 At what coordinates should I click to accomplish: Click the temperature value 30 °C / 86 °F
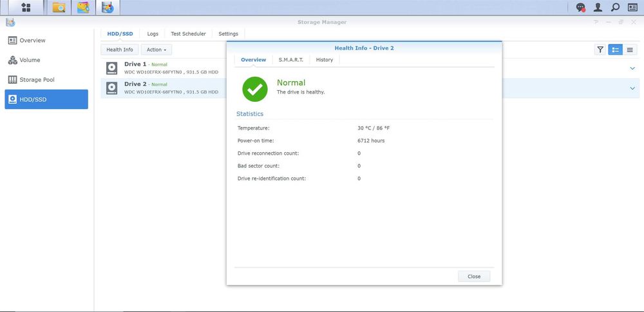coord(374,128)
